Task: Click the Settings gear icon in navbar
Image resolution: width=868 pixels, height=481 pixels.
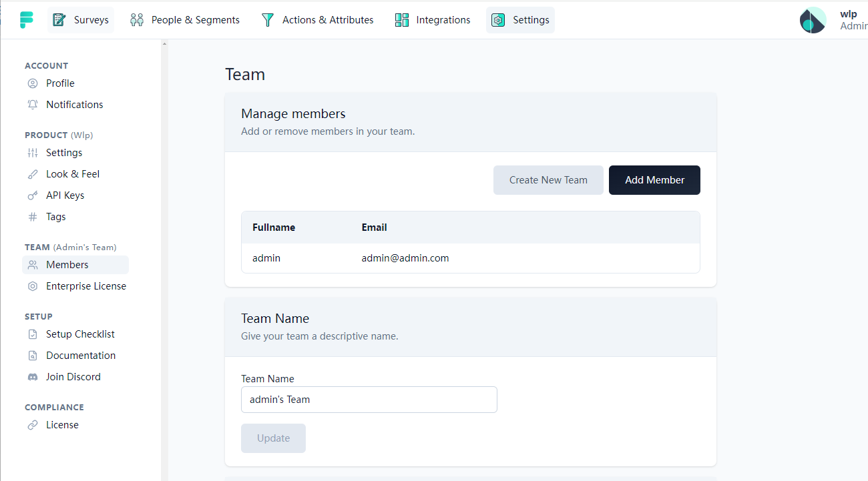Action: (498, 20)
